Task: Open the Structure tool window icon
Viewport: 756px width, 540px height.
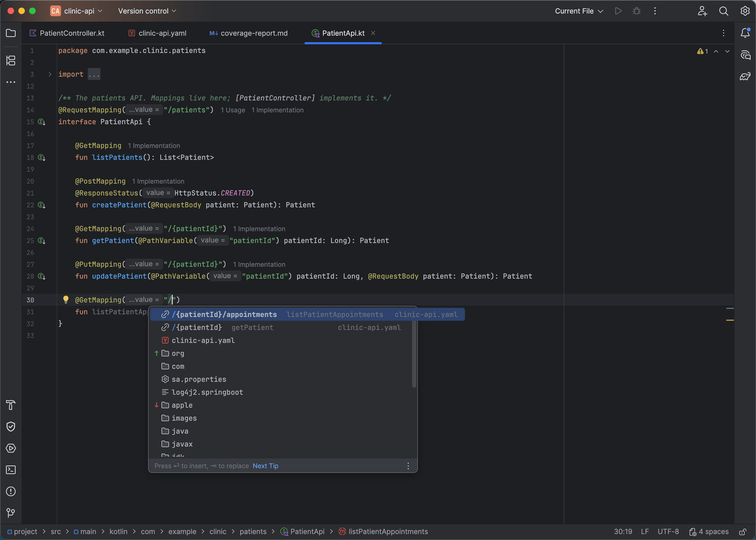Action: (11, 60)
